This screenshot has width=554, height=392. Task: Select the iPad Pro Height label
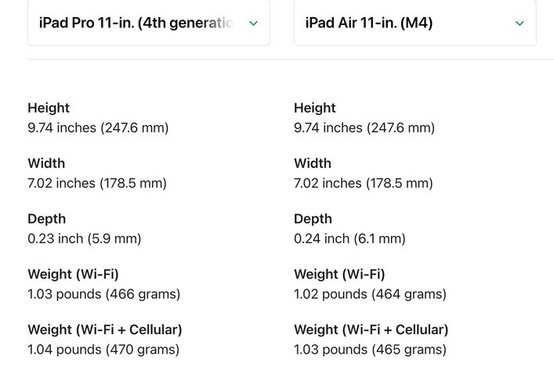coord(49,108)
